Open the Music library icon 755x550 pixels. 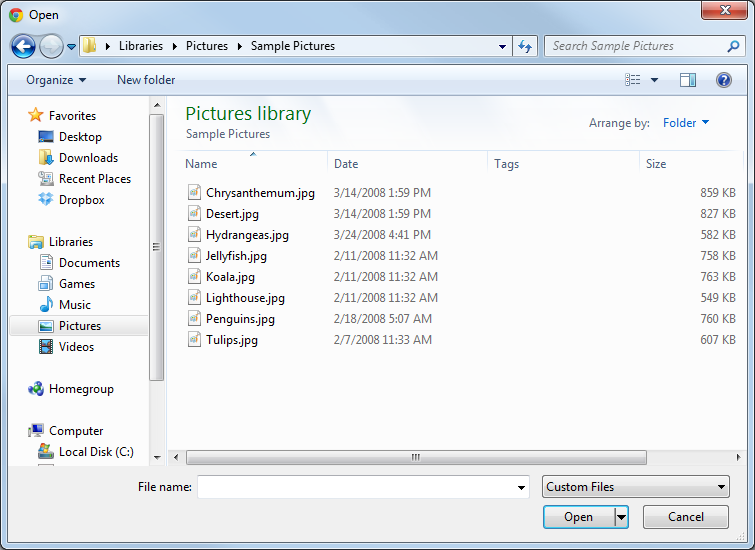pos(46,304)
